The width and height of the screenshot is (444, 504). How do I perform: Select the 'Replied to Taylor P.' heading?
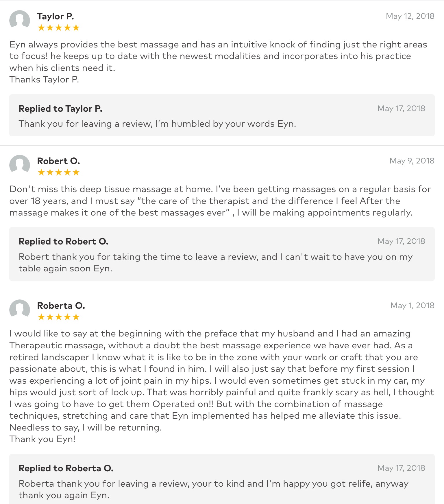[60, 109]
